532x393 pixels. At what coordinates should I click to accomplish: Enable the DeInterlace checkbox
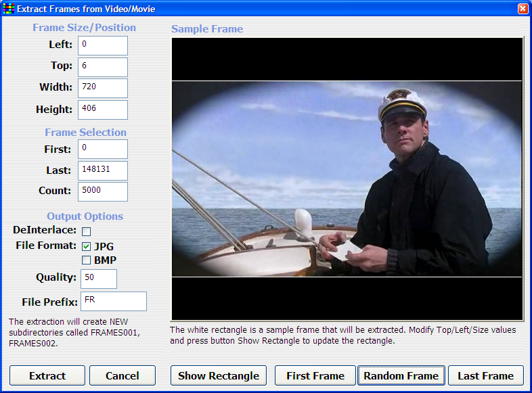pyautogui.click(x=86, y=231)
